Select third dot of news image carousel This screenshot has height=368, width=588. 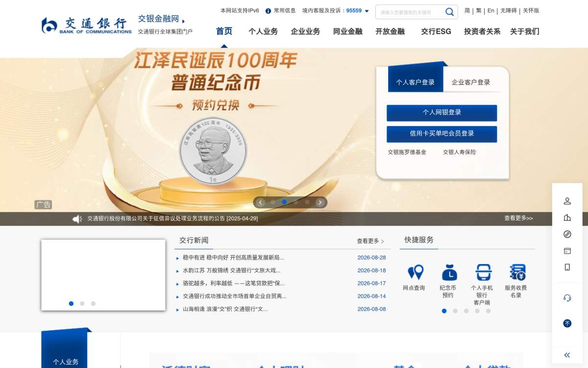pyautogui.click(x=93, y=304)
